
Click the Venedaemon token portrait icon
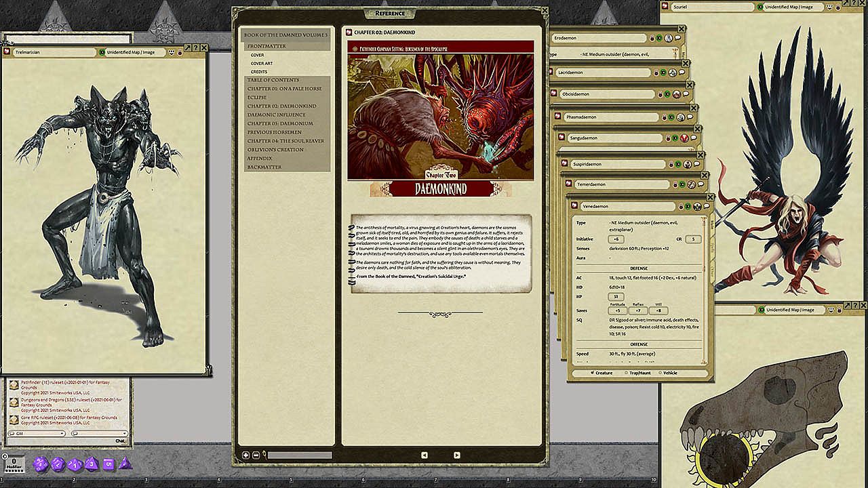[x=696, y=206]
